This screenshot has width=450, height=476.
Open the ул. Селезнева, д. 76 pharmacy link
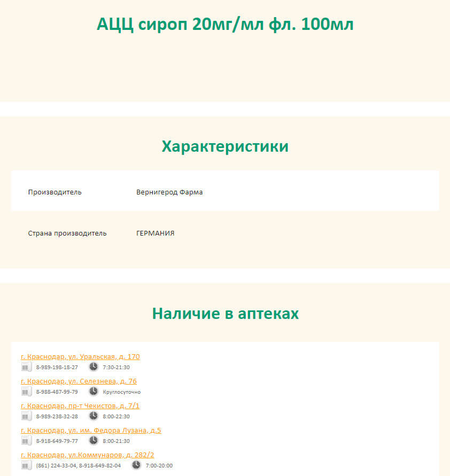[79, 381]
